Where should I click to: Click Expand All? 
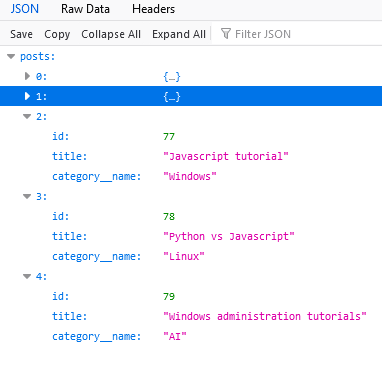[179, 34]
